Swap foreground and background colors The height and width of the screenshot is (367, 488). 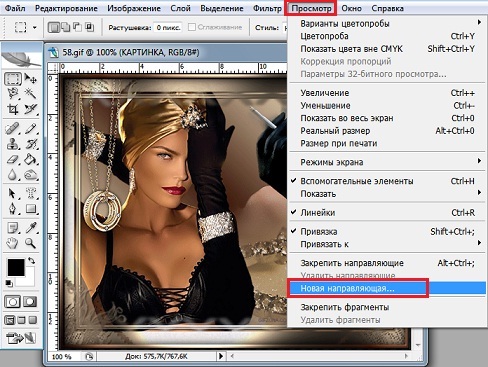click(x=32, y=261)
